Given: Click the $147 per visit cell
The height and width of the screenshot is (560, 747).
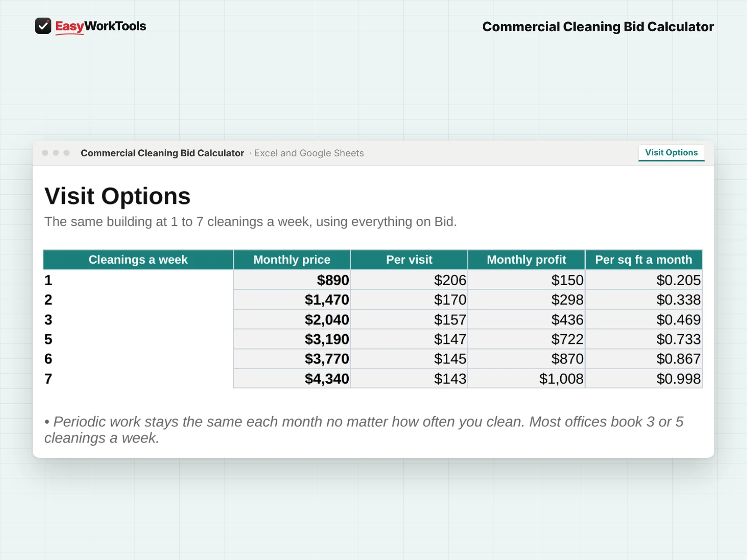Looking at the screenshot, I should click(x=409, y=339).
